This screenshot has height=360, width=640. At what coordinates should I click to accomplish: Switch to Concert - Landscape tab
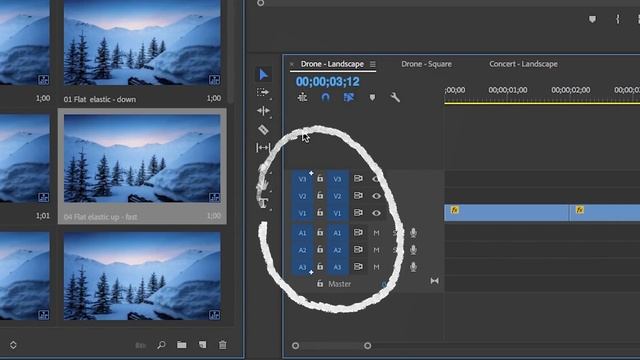click(523, 64)
